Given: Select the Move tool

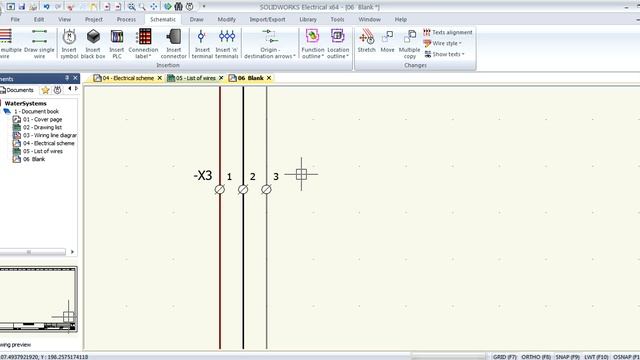Looking at the screenshot, I should [387, 41].
